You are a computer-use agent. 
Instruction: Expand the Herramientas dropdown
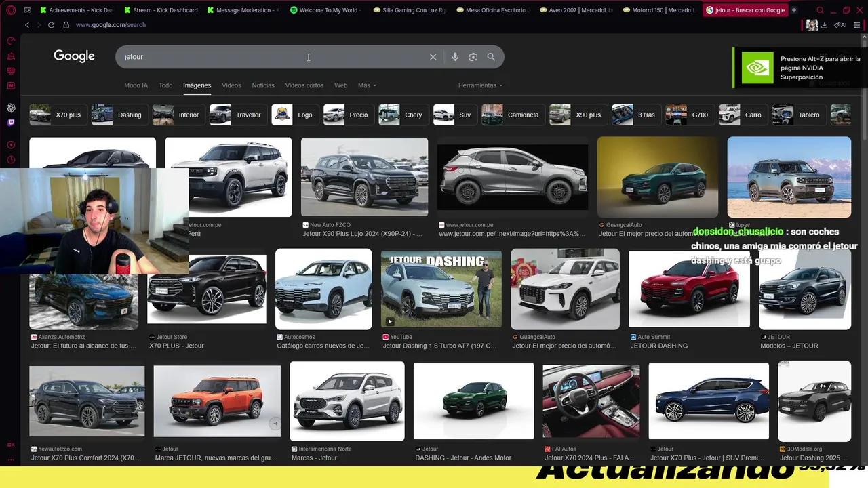point(480,85)
